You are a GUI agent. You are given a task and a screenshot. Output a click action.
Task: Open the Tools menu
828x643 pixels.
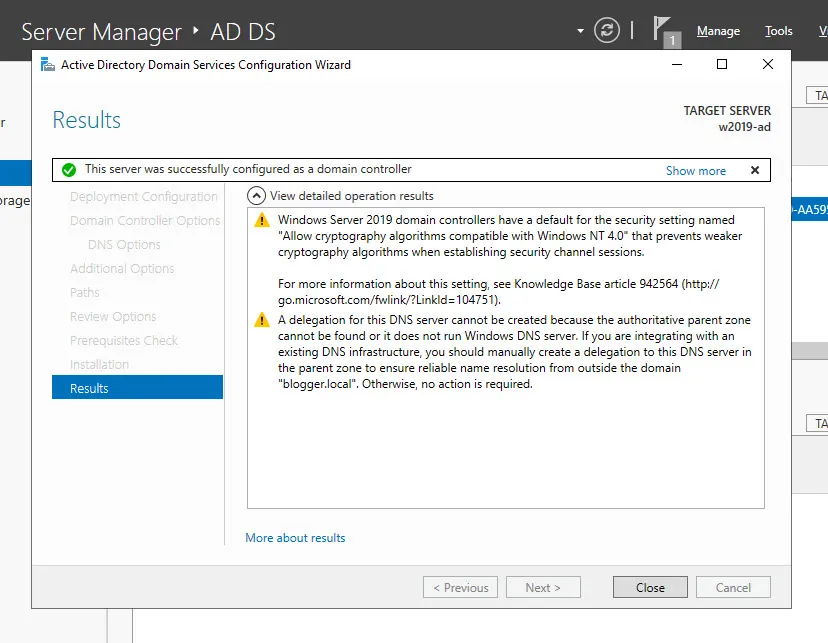pos(778,31)
